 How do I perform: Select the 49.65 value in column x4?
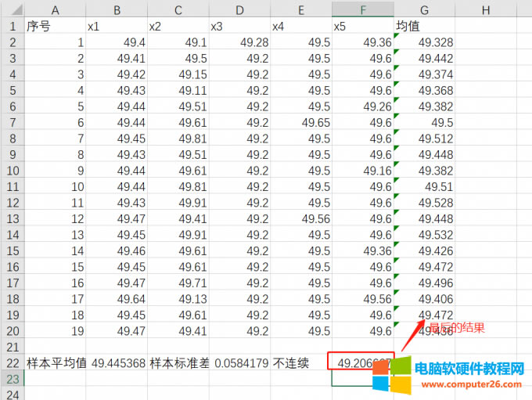300,122
